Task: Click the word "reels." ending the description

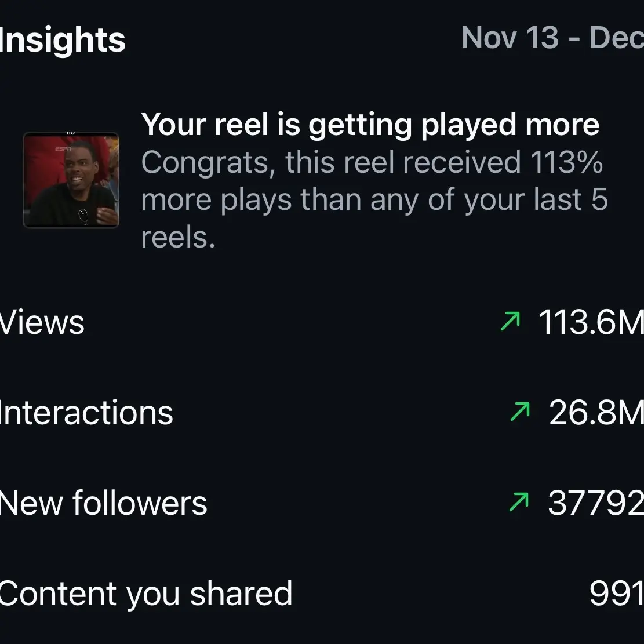Action: 178,237
